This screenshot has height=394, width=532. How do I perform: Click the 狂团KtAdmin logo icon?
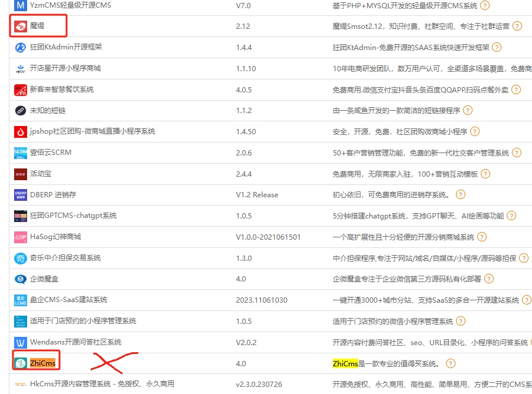[21, 48]
